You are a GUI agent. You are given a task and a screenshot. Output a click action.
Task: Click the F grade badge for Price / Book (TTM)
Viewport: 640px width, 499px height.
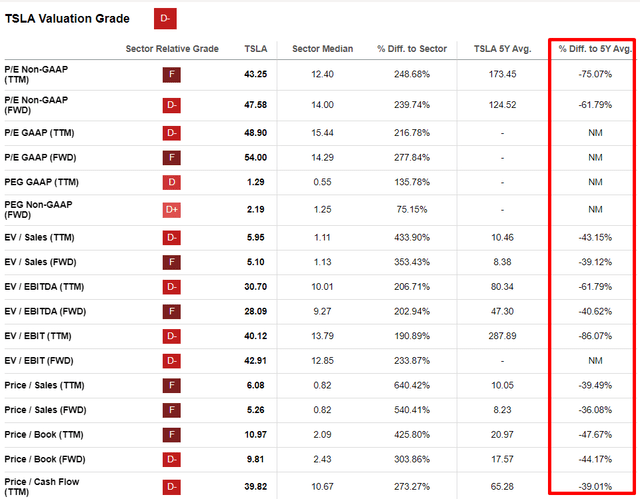pyautogui.click(x=172, y=435)
